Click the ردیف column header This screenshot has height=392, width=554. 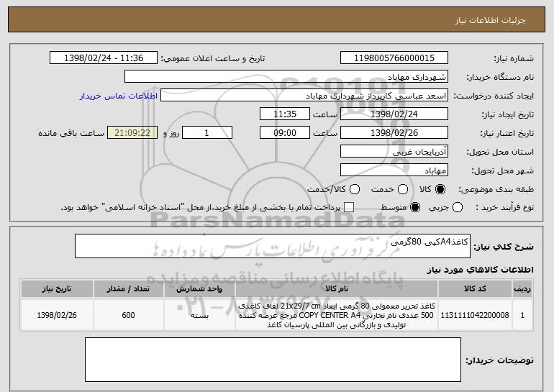point(522,289)
